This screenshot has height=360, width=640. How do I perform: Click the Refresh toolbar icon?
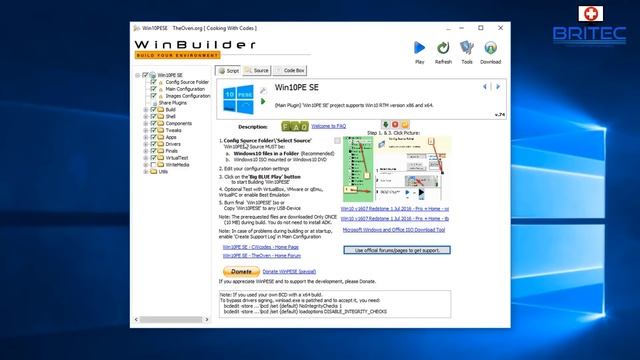(443, 48)
